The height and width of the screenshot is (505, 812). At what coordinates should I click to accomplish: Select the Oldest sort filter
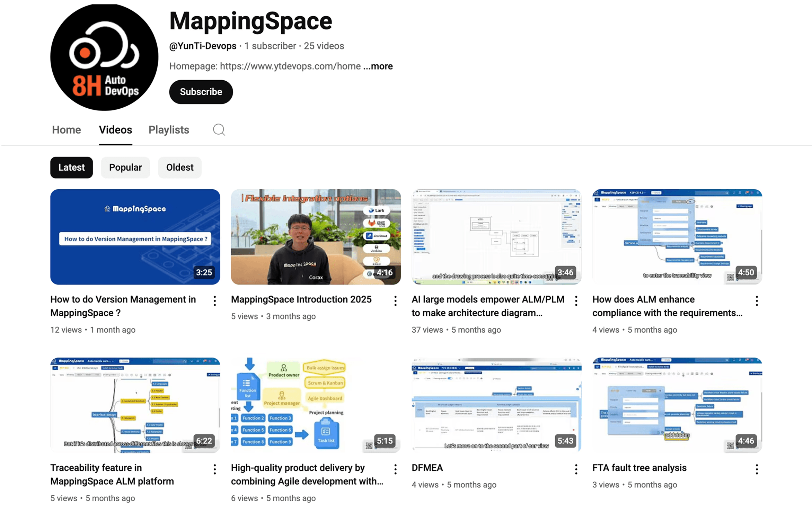click(179, 168)
